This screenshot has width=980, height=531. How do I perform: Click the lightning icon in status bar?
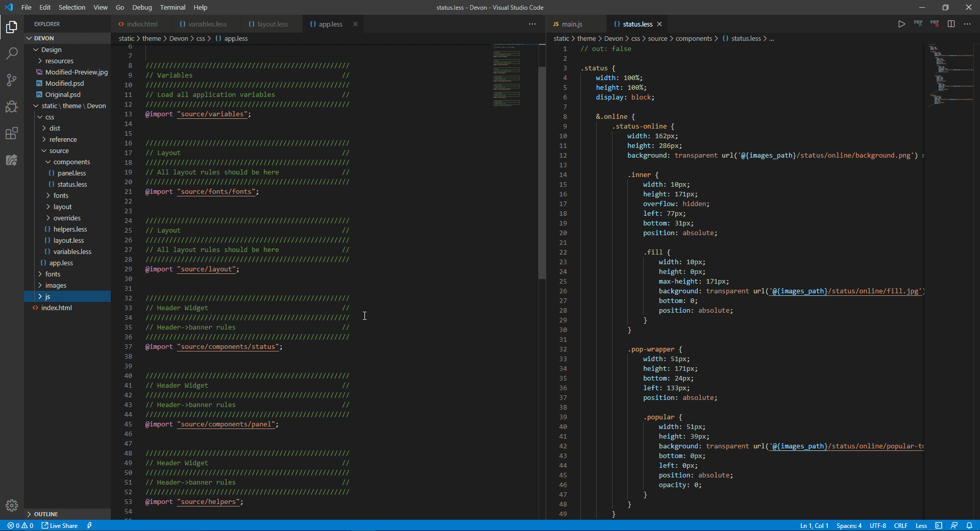point(89,525)
